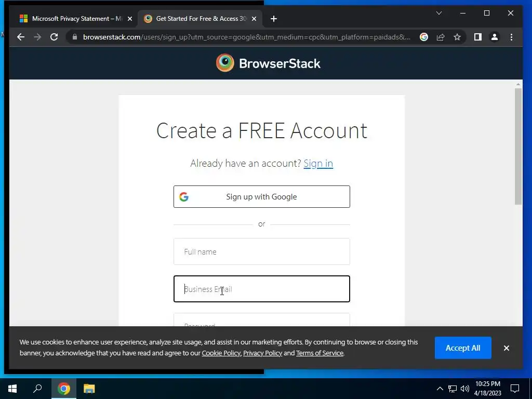The height and width of the screenshot is (399, 532).
Task: Click the address bar URL
Action: 247,37
